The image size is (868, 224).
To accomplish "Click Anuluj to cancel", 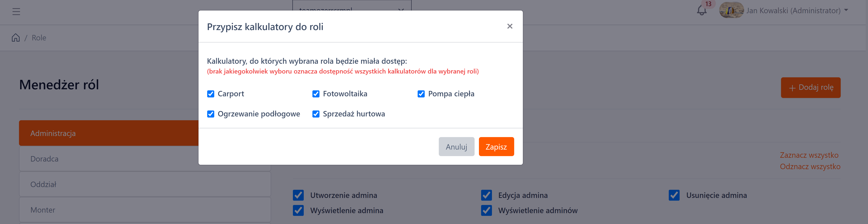I will [456, 147].
